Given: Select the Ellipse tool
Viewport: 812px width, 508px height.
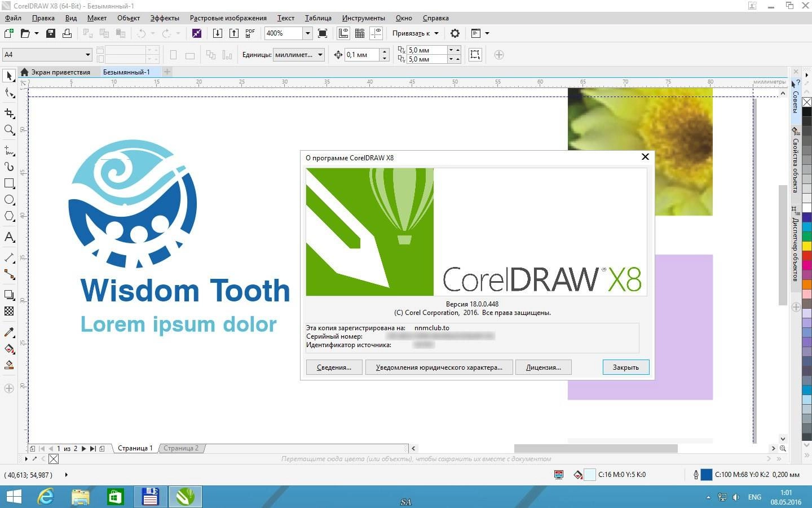Looking at the screenshot, I should 9,200.
